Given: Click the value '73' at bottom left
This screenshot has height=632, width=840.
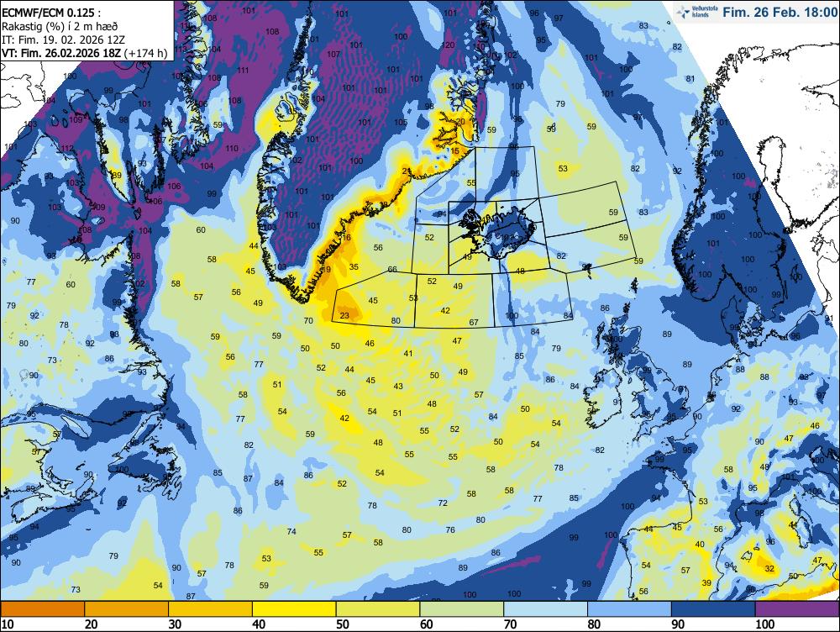Looking at the screenshot, I should pyautogui.click(x=76, y=590).
